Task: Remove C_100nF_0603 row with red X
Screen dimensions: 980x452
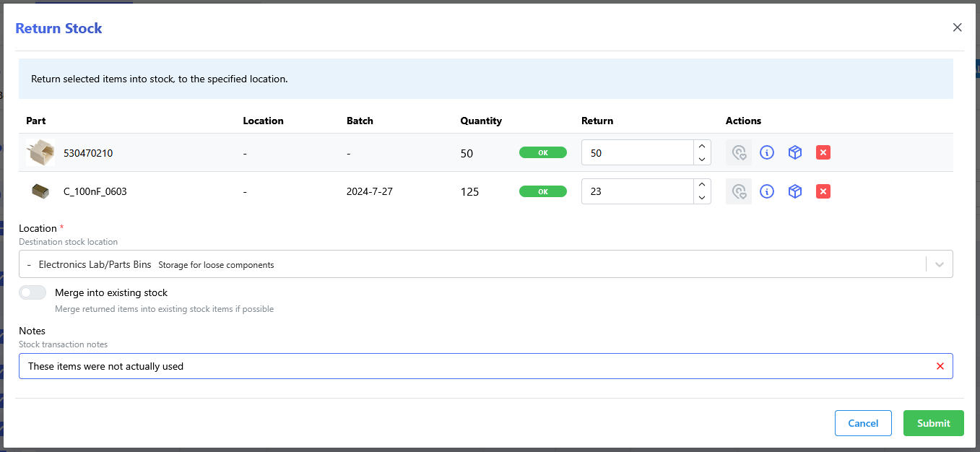Action: coord(823,191)
